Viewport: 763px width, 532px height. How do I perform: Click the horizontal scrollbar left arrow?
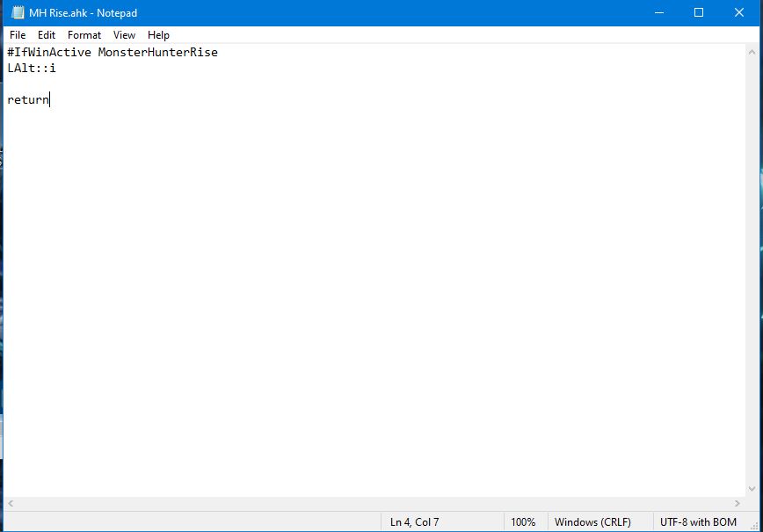coord(11,503)
